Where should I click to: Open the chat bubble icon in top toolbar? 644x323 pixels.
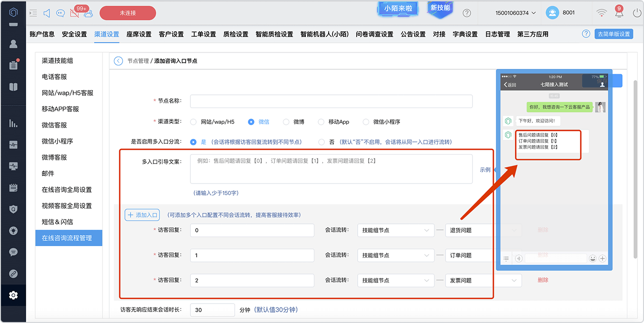(x=60, y=13)
